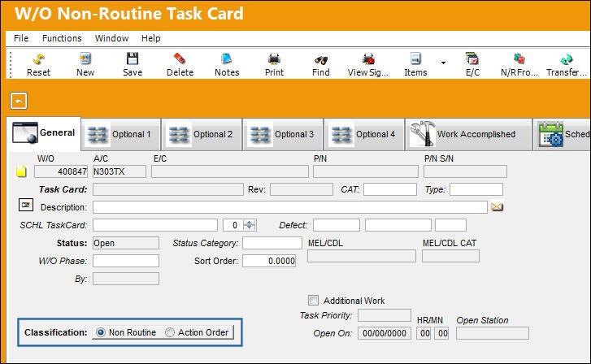Click the envelope icon after Description field

497,206
